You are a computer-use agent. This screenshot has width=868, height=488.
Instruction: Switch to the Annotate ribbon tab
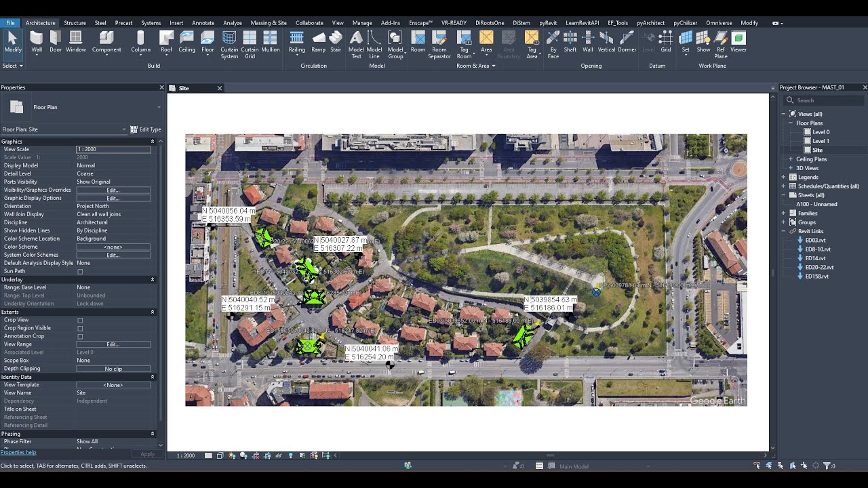pyautogui.click(x=203, y=23)
